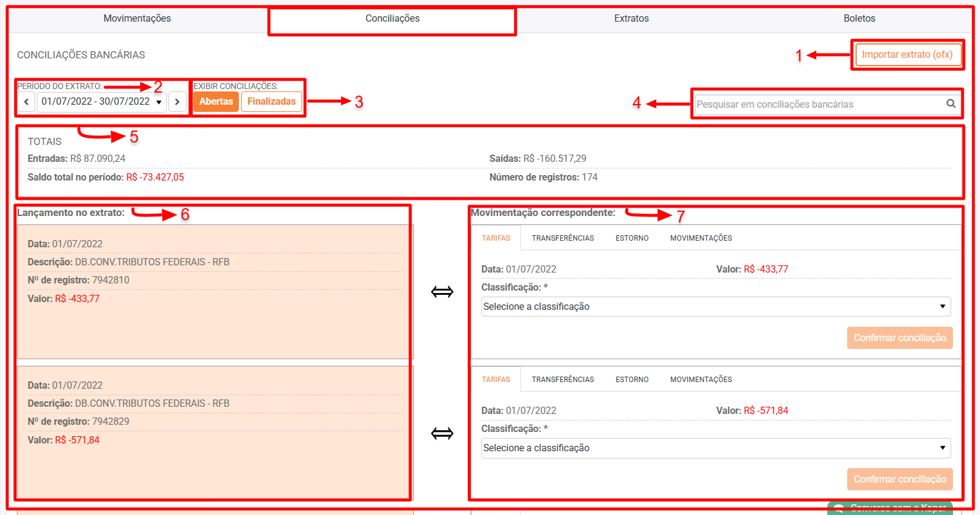Screen dimensions: 980x515
Task: Switch to the Movimentações top tab
Action: tap(137, 19)
